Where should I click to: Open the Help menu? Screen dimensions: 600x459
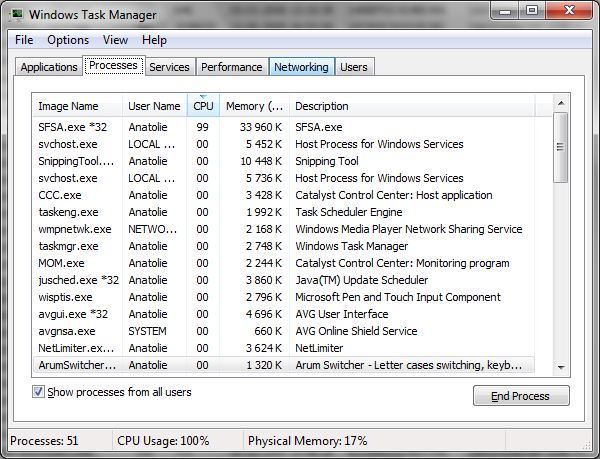(154, 40)
